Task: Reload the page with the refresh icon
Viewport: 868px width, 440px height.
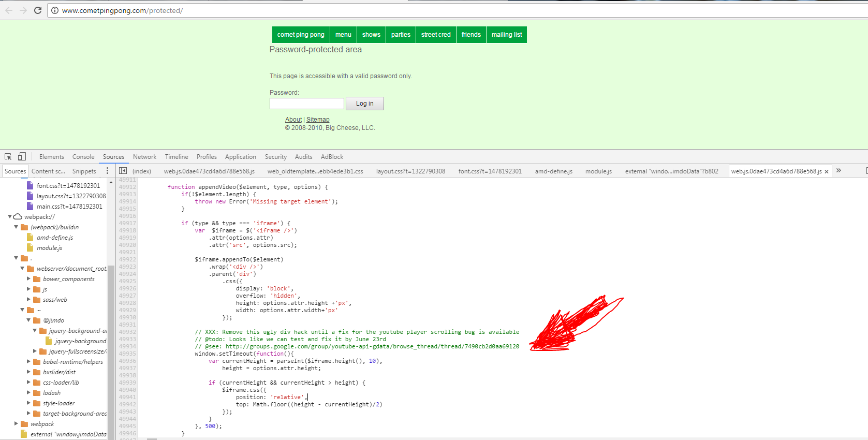Action: tap(38, 10)
